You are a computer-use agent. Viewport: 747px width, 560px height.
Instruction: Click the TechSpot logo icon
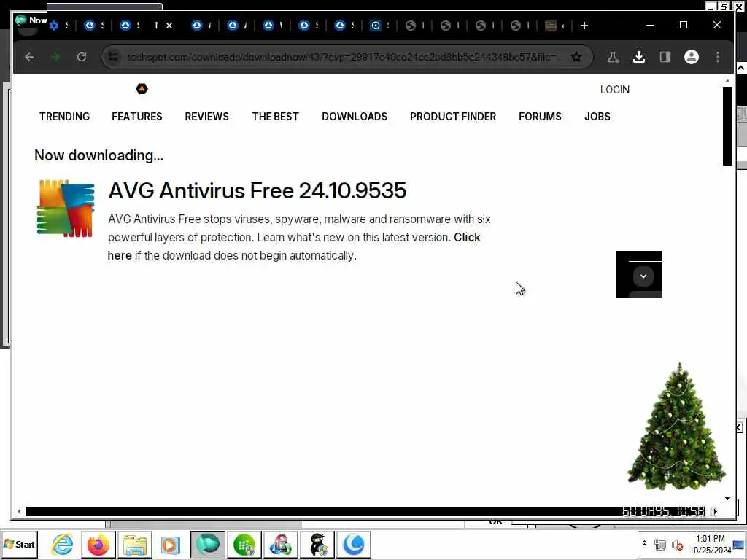coord(142,88)
